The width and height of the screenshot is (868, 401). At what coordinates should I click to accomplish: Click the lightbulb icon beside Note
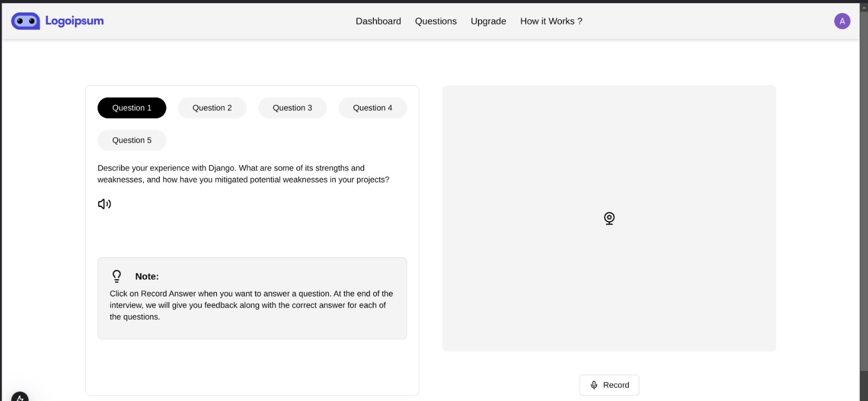tap(117, 276)
